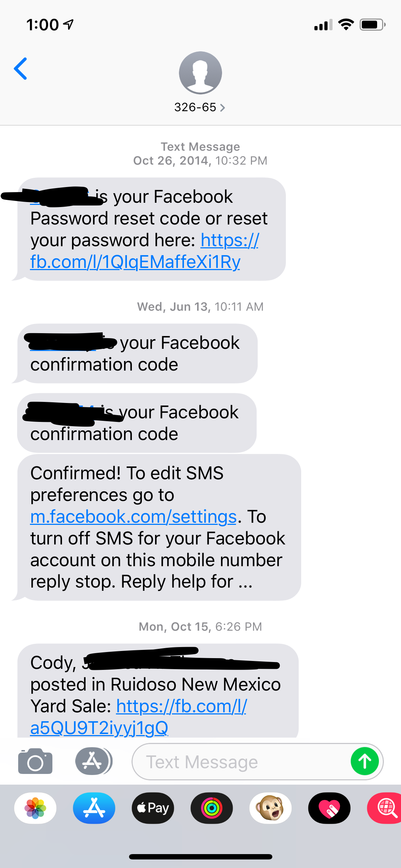Open the Ruidoso Yard Sale fb.com link

(x=139, y=717)
